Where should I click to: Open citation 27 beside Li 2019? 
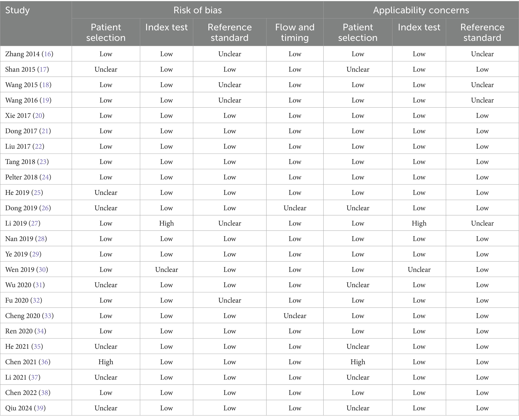coord(35,223)
